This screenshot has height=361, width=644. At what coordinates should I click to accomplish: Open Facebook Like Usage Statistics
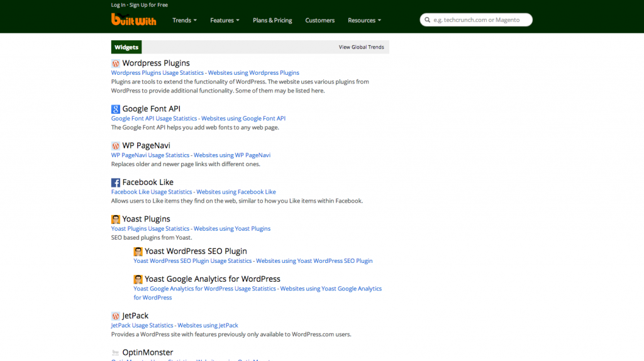(152, 192)
